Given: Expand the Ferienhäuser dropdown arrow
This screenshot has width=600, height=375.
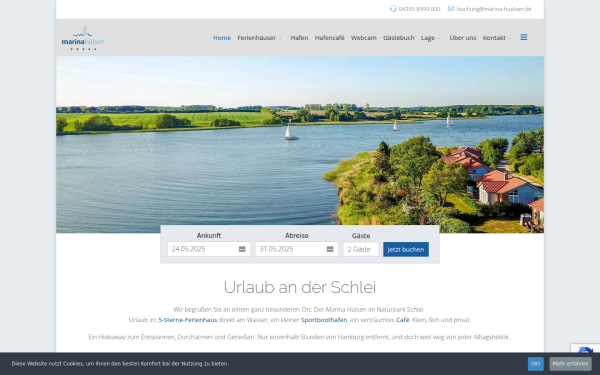Looking at the screenshot, I should (x=280, y=38).
